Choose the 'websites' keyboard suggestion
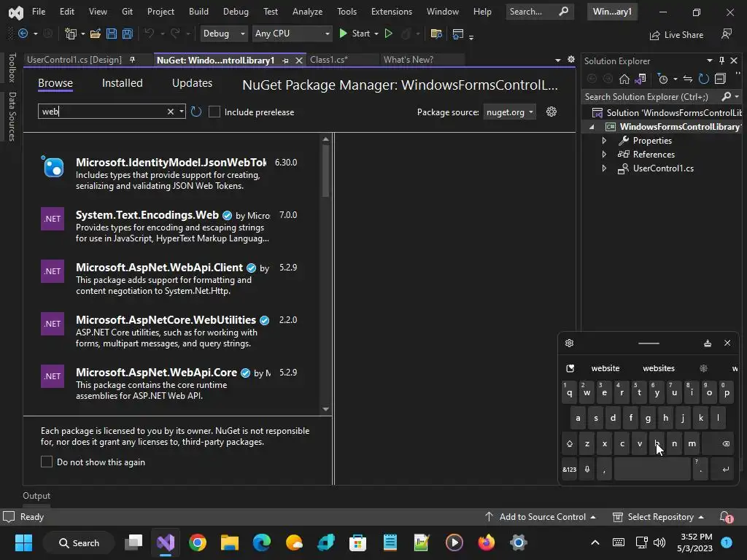This screenshot has height=560, width=747. (659, 368)
